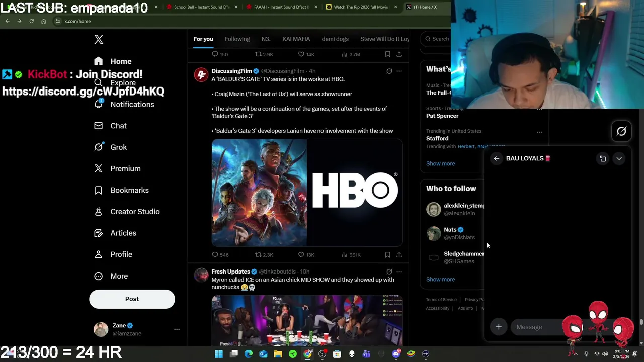Like the top post with 14K likes
Screen dimensions: 644x362
tap(306, 54)
